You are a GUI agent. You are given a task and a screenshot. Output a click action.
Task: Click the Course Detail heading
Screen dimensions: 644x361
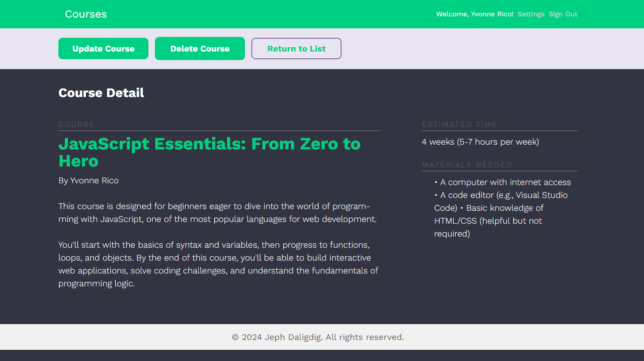(101, 93)
